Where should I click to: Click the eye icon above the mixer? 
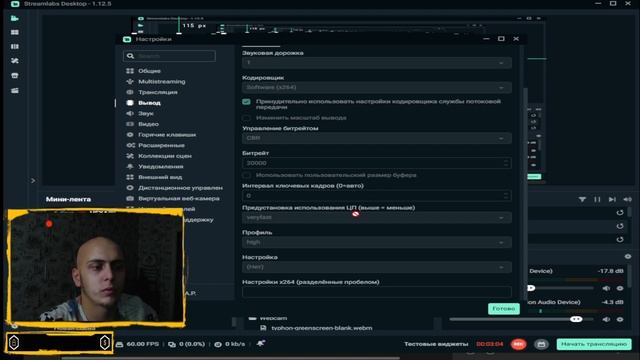coord(628,256)
